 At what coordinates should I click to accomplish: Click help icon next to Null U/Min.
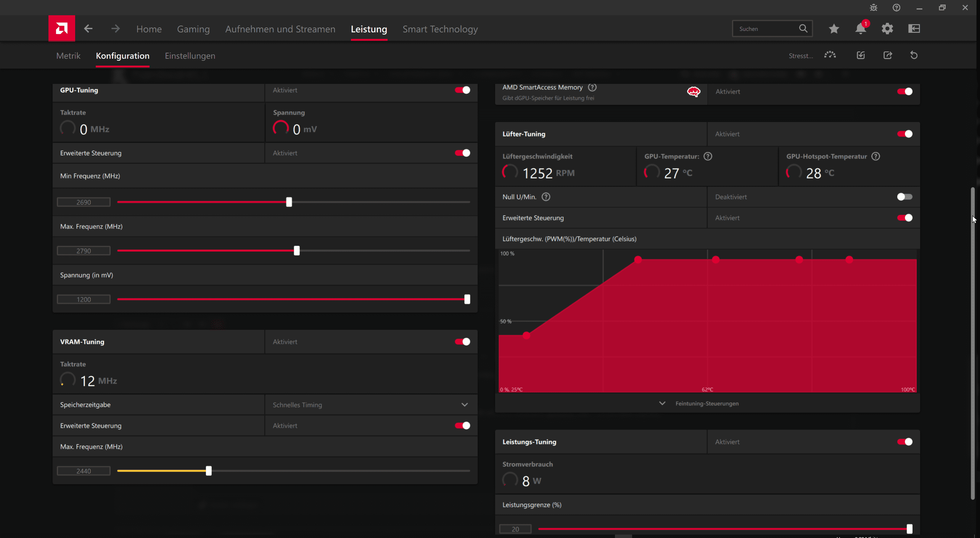[546, 197]
